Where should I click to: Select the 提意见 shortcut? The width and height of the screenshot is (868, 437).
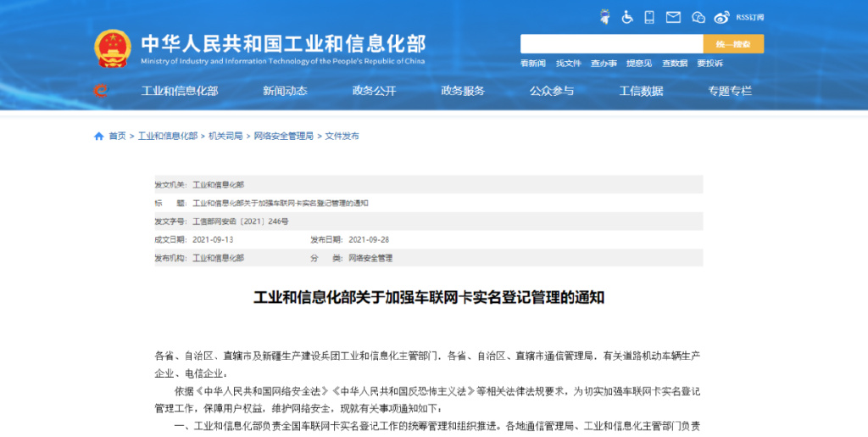click(639, 63)
